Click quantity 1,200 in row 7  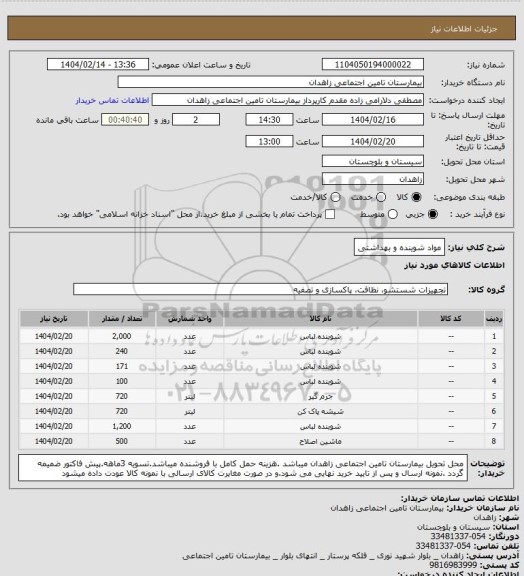(122, 427)
